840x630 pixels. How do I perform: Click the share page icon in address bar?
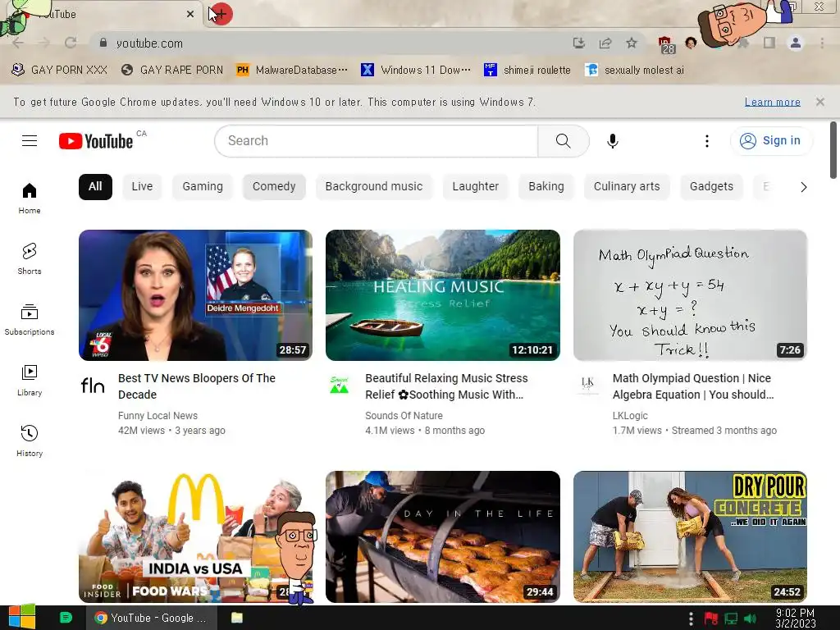click(x=605, y=43)
